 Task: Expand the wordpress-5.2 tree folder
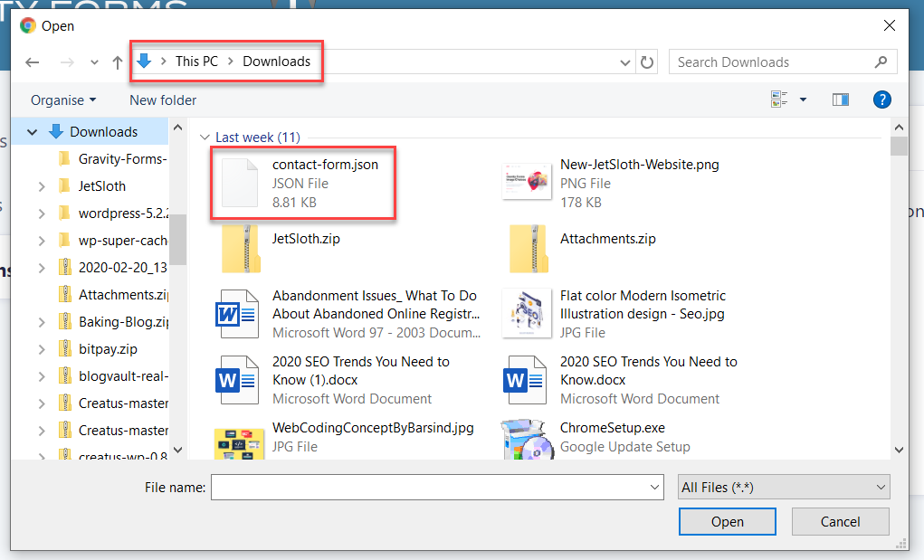click(x=42, y=214)
